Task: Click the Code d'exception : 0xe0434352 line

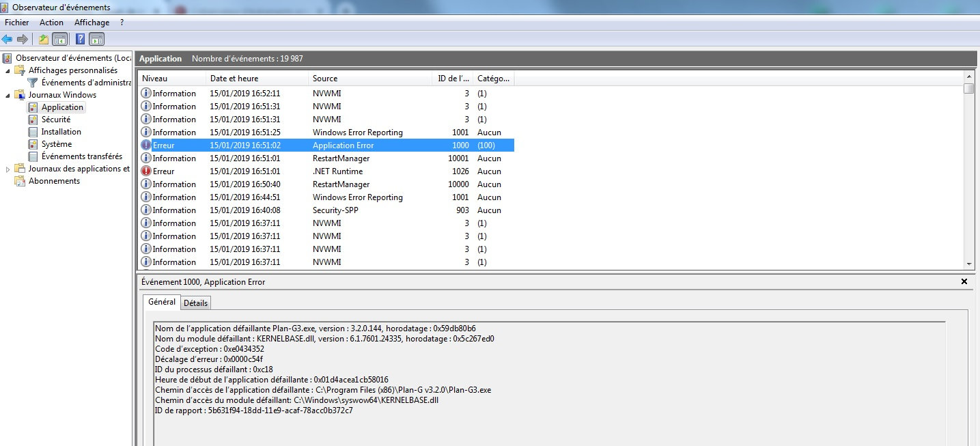Action: tap(210, 349)
